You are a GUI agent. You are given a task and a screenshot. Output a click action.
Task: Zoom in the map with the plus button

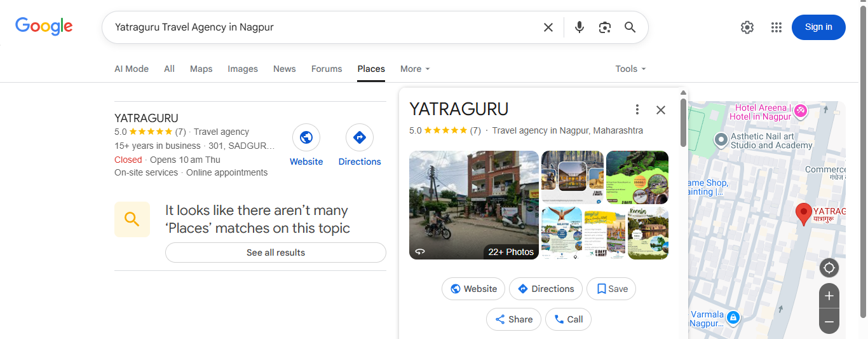click(x=829, y=296)
